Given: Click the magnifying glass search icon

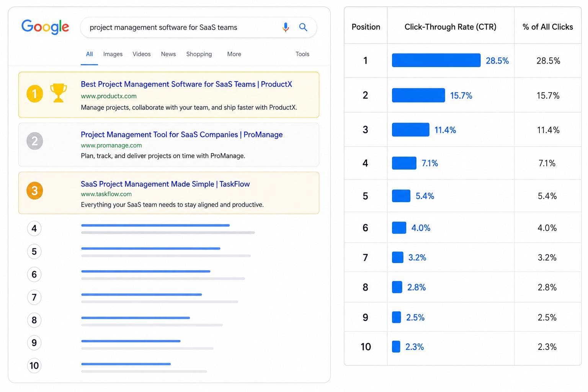Looking at the screenshot, I should pos(303,27).
